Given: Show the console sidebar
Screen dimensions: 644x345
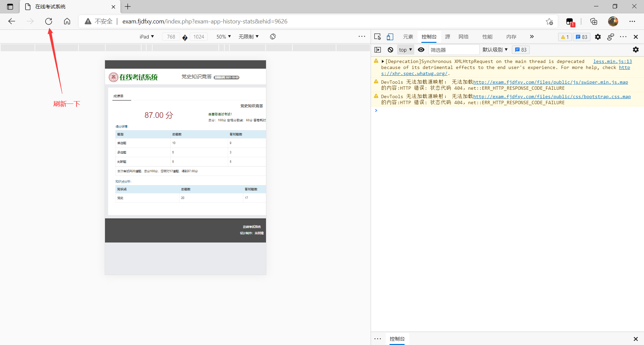Looking at the screenshot, I should pyautogui.click(x=378, y=50).
